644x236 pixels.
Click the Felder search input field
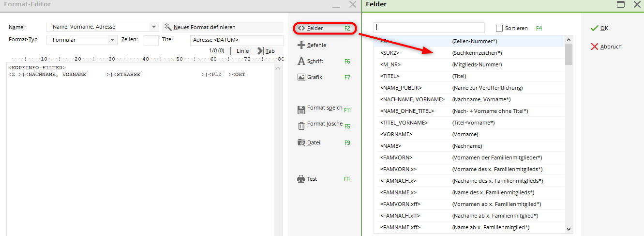[x=429, y=28]
